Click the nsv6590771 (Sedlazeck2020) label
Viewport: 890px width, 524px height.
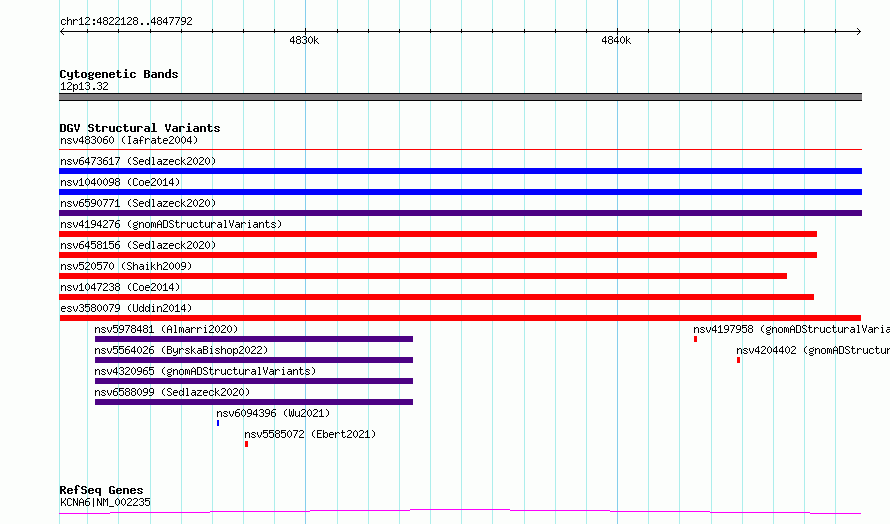[138, 203]
